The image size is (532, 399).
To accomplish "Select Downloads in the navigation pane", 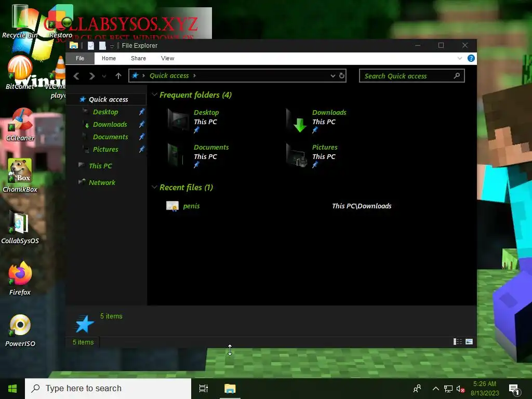I will click(x=110, y=125).
